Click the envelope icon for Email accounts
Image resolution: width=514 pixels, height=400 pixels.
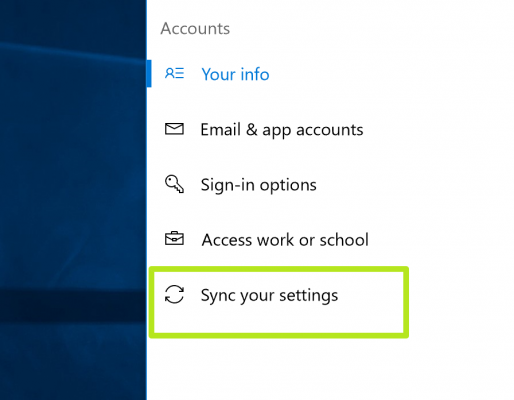174,129
